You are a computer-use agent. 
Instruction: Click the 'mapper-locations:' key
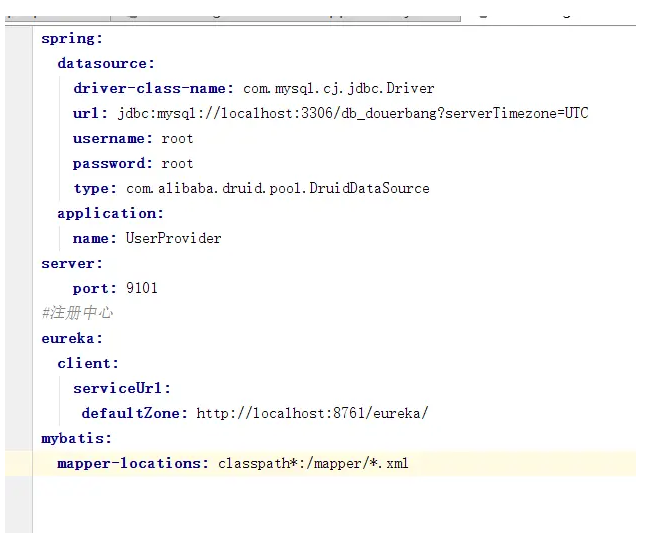(133, 463)
